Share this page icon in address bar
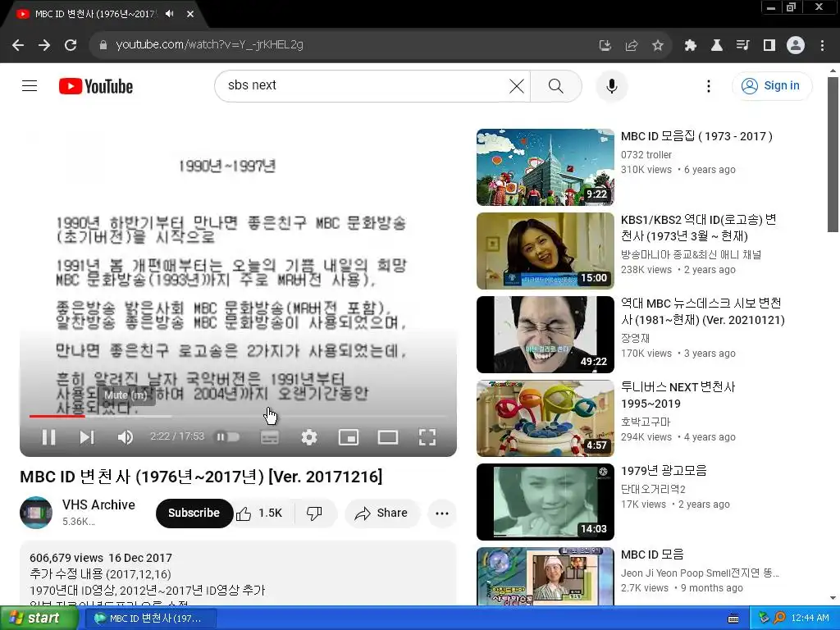The height and width of the screenshot is (630, 840). click(x=632, y=46)
